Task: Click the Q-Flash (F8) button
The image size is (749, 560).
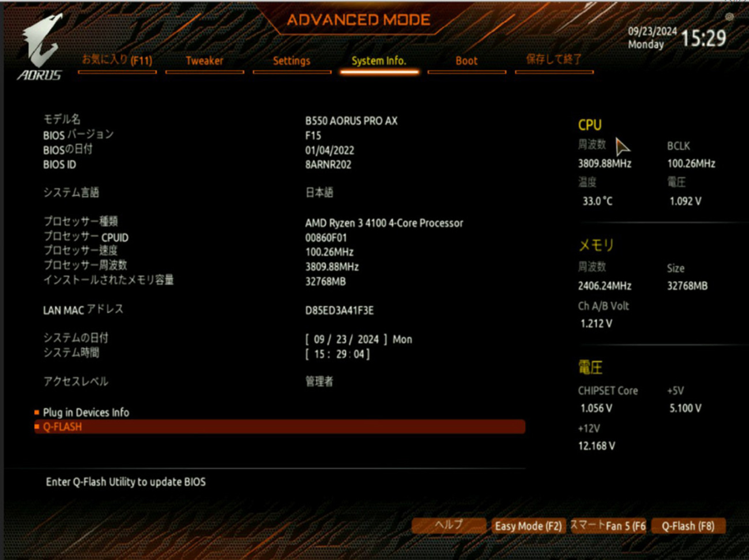Action: pos(687,526)
